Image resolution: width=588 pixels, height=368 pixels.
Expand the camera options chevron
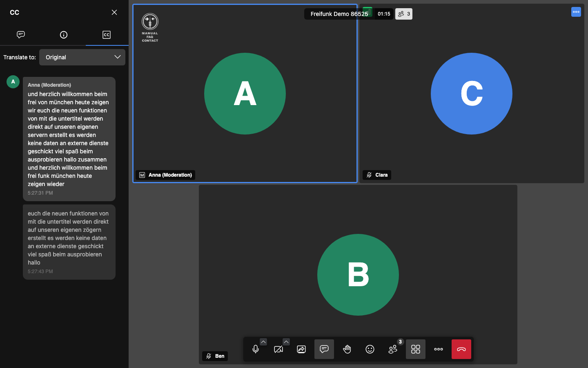pyautogui.click(x=286, y=342)
